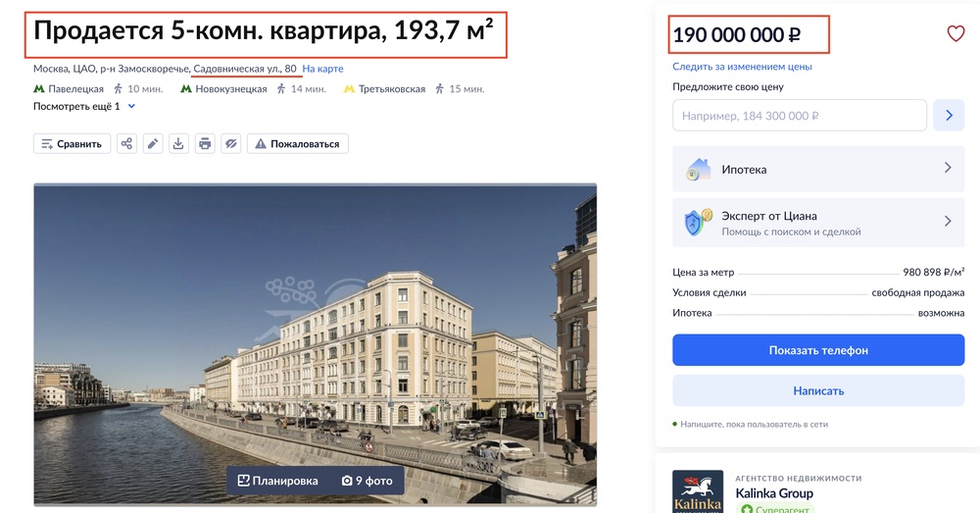Expand 'Посмотреть ещё 1' metro list
This screenshot has height=513, width=980.
pos(83,106)
